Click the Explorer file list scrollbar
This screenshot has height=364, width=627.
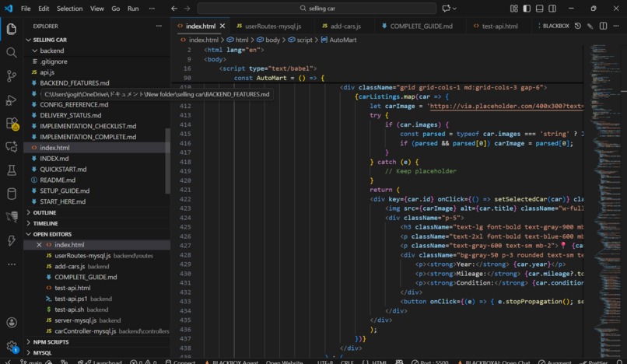pos(167,161)
